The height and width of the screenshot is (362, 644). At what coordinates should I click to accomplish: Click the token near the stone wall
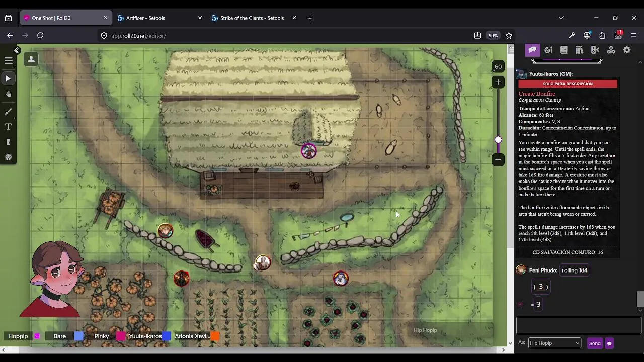click(x=166, y=231)
